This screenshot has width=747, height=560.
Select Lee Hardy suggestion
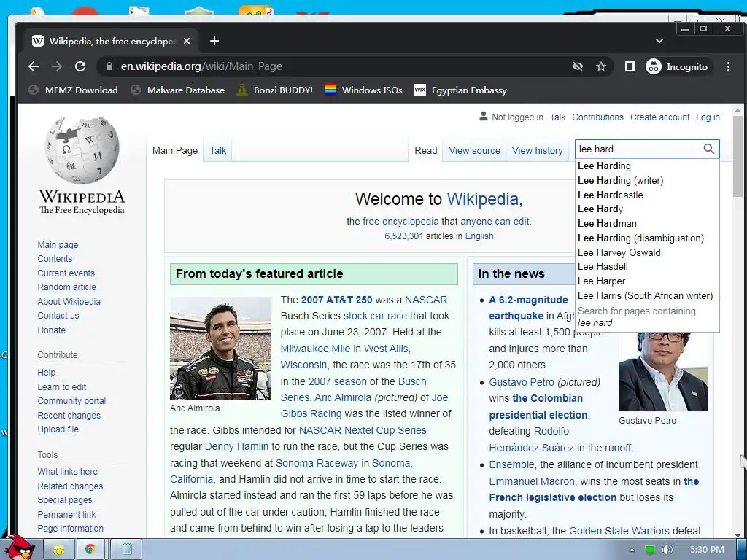point(647,209)
